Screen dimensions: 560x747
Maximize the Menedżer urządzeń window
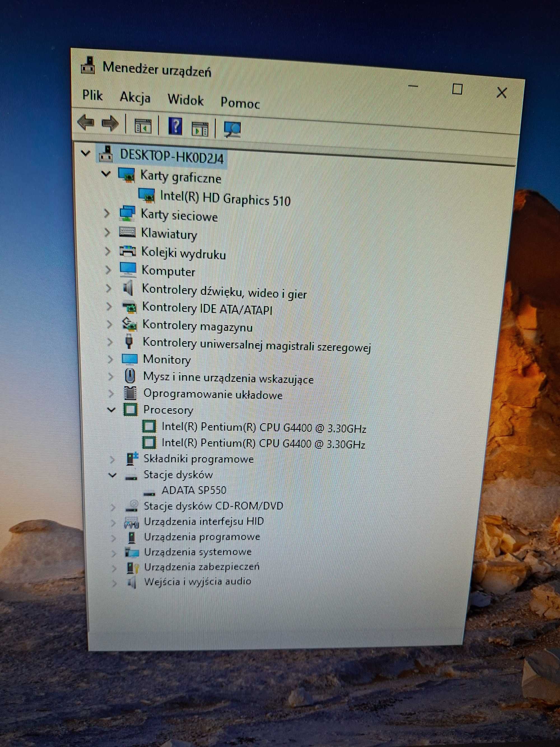[x=457, y=89]
